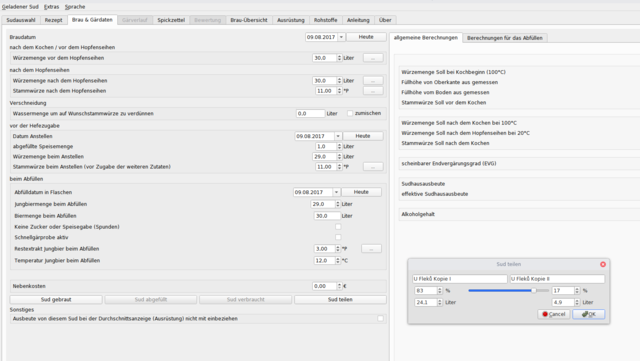Click Heute button next to Braudatum

click(x=366, y=37)
